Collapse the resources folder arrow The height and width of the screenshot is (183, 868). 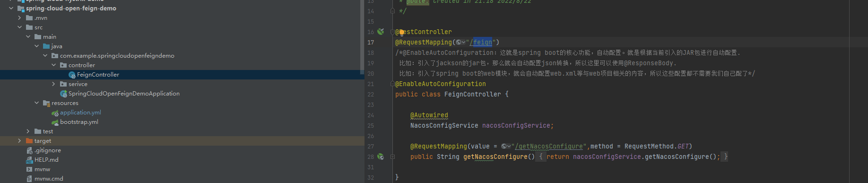[x=36, y=103]
